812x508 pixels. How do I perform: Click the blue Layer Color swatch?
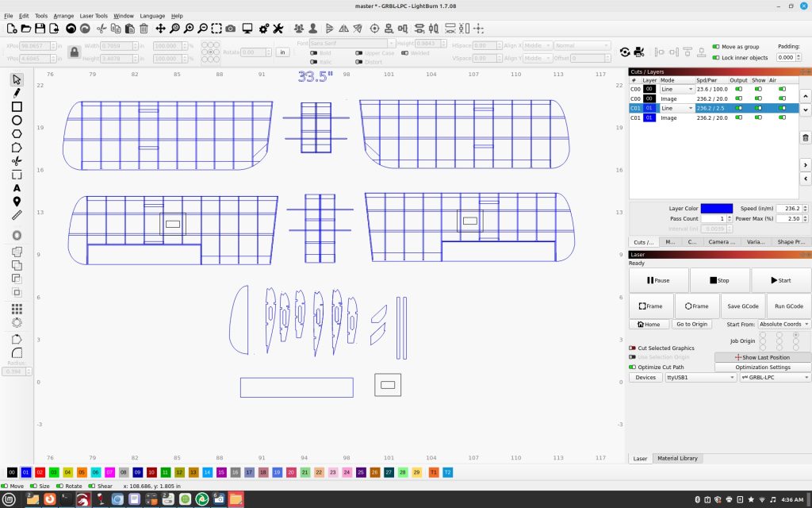716,208
